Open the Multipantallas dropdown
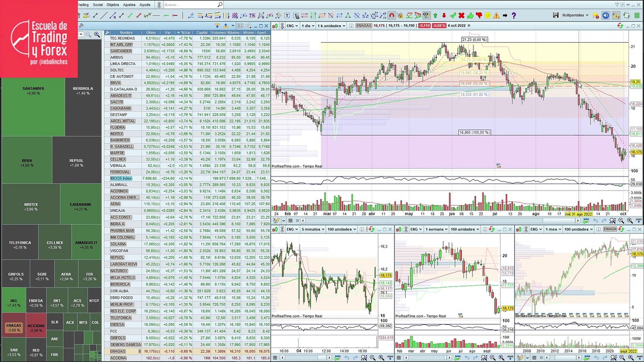The height and width of the screenshot is (362, 644). point(575,16)
